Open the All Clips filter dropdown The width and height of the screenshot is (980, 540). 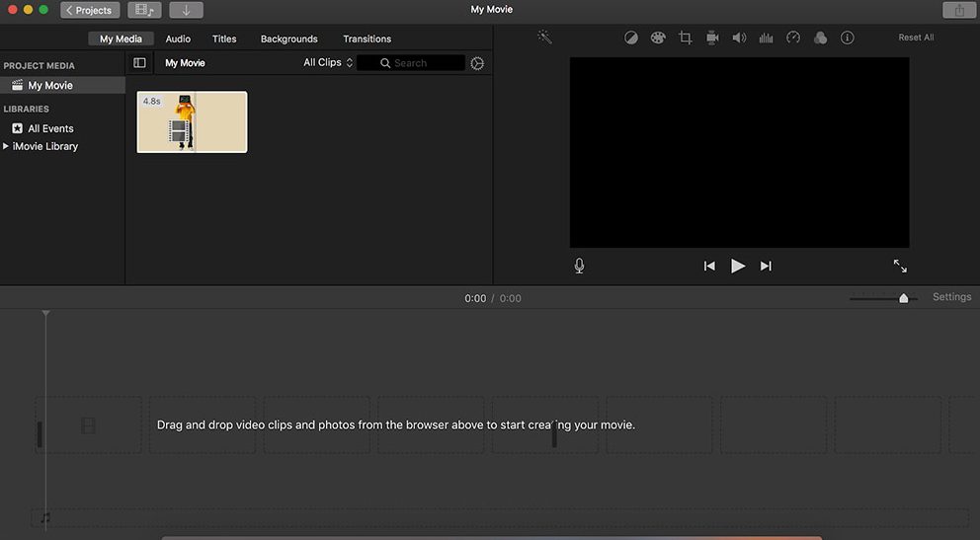328,62
